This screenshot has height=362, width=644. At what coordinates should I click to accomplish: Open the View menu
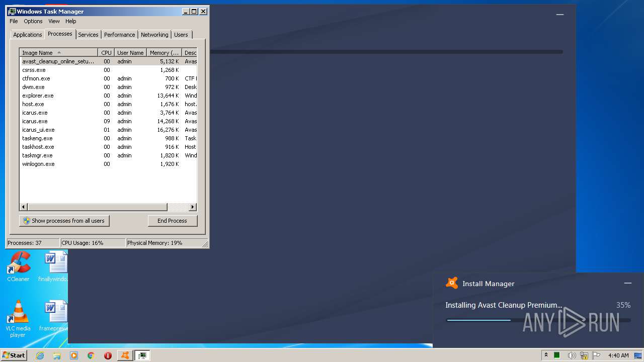tap(54, 21)
